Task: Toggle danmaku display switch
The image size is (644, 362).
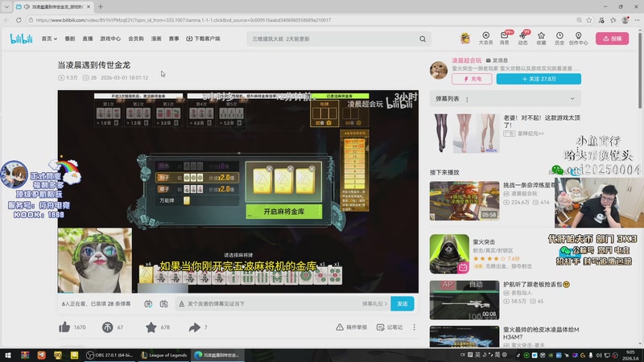Action: [148, 304]
